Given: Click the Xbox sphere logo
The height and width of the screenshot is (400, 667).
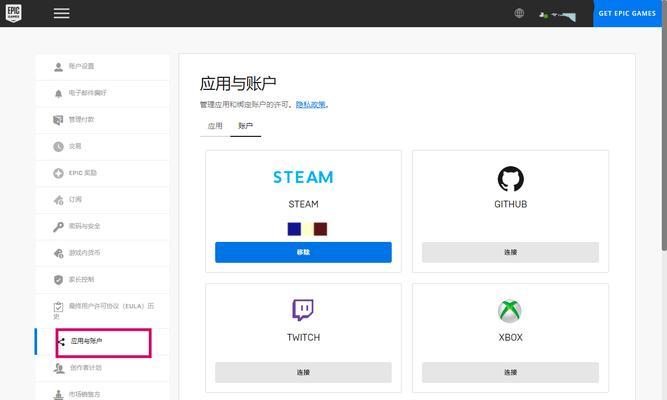Looking at the screenshot, I should click(510, 311).
